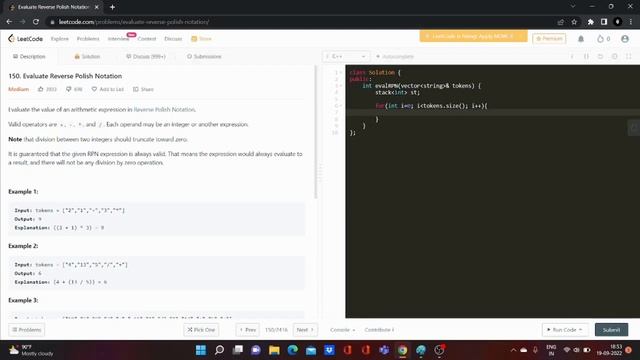Reset code to default icon
The height and width of the screenshot is (360, 640).
pos(600,56)
